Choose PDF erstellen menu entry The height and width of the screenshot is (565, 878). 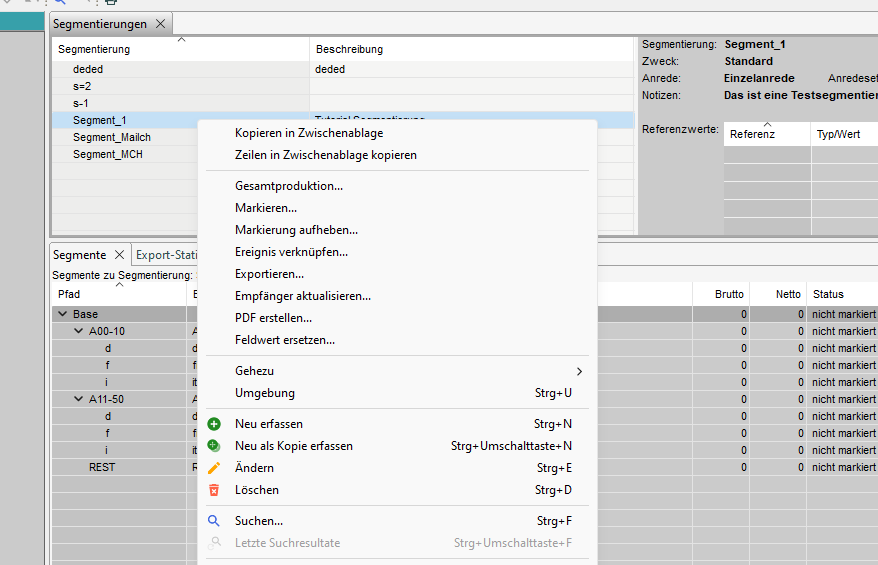(x=273, y=318)
